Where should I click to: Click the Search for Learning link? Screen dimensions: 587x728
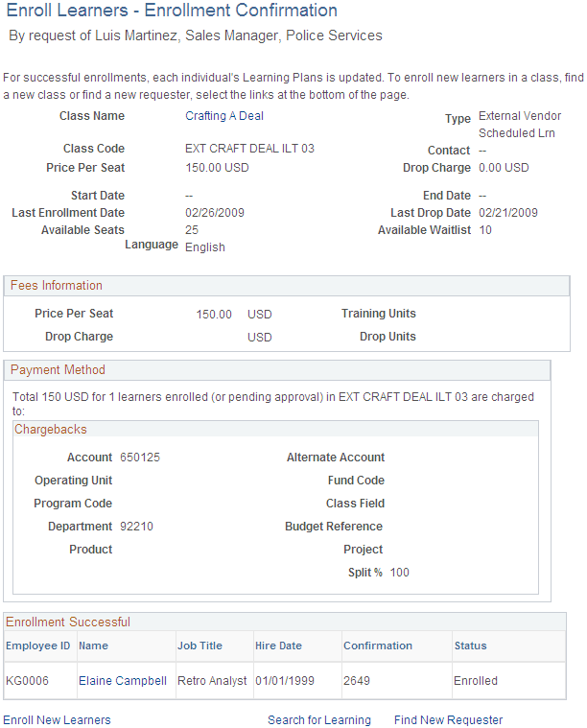point(319,719)
